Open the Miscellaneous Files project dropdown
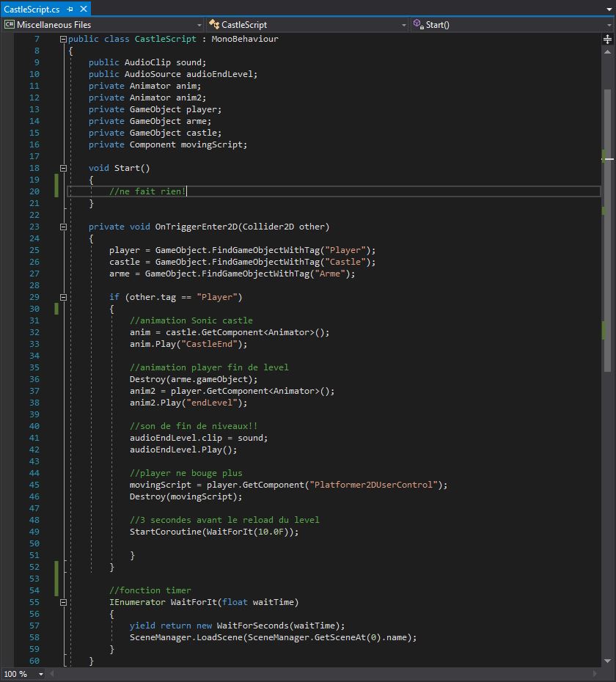The image size is (616, 682). coord(103,24)
